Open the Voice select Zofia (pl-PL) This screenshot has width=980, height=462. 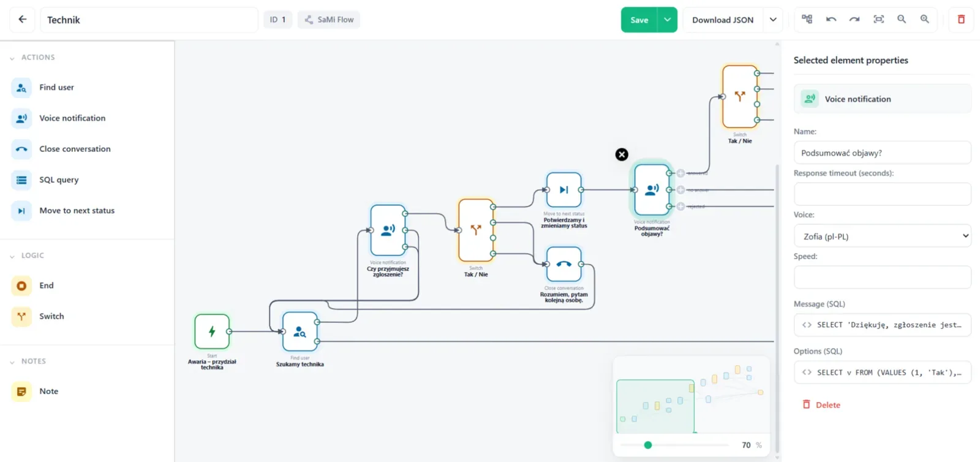point(883,236)
